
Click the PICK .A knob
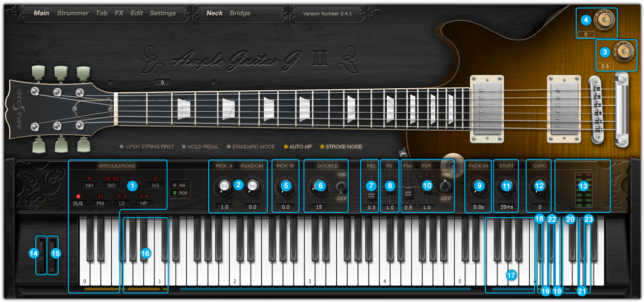click(224, 187)
